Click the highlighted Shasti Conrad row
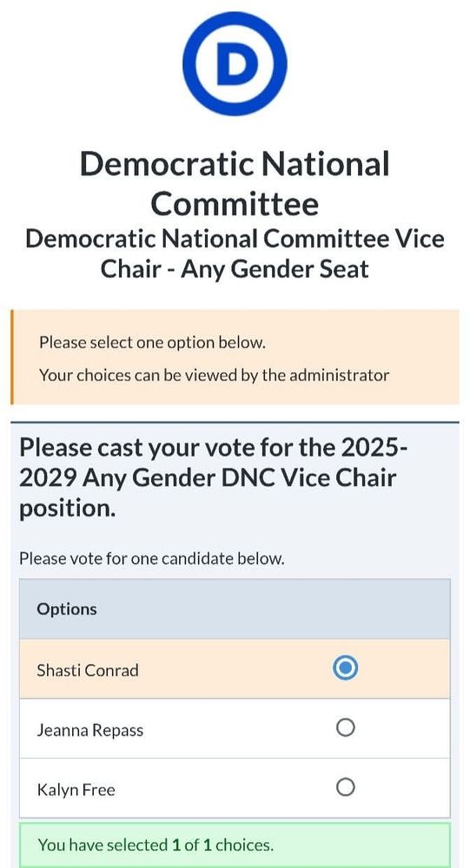 tap(235, 668)
